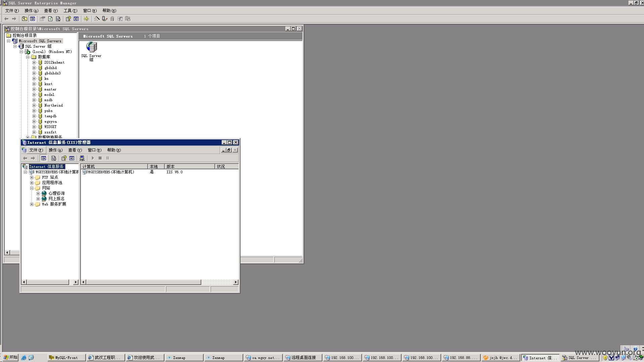Image resolution: width=644 pixels, height=362 pixels.
Task: Expand the 应用程序池 node in IIS
Action: 32,183
